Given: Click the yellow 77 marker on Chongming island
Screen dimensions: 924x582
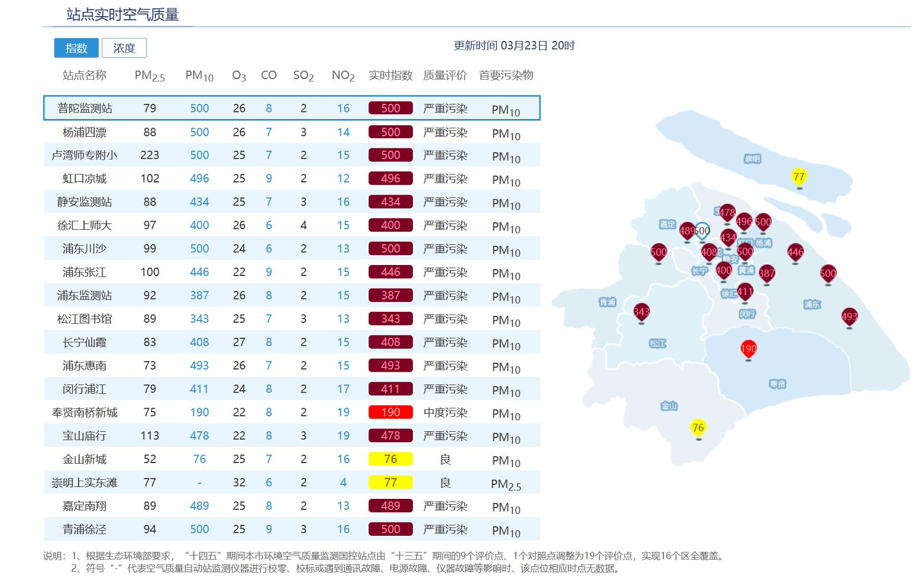Looking at the screenshot, I should pos(799,177).
